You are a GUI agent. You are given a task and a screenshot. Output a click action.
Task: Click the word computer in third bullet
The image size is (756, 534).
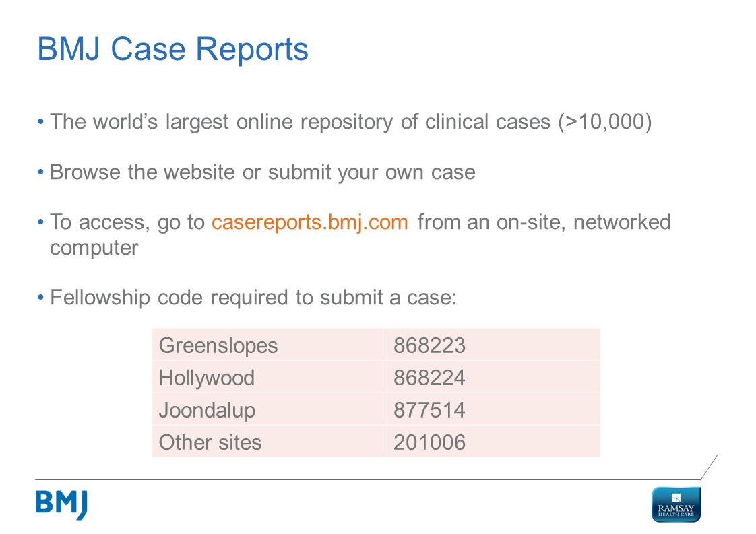(x=94, y=248)
